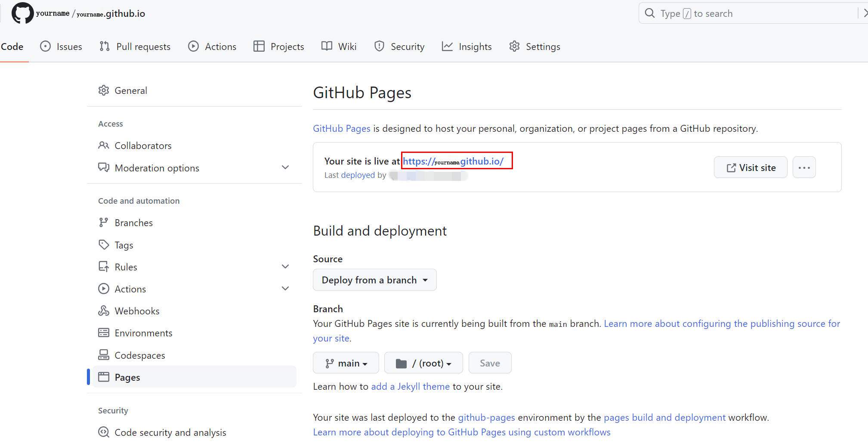Open the GitHub Pages documentation link
The image size is (868, 444).
coord(341,128)
